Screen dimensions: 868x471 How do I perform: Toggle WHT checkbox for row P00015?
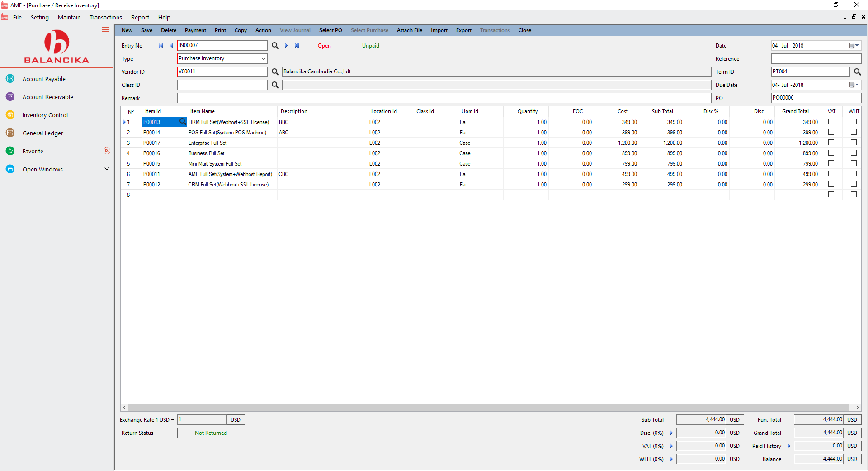pyautogui.click(x=854, y=163)
